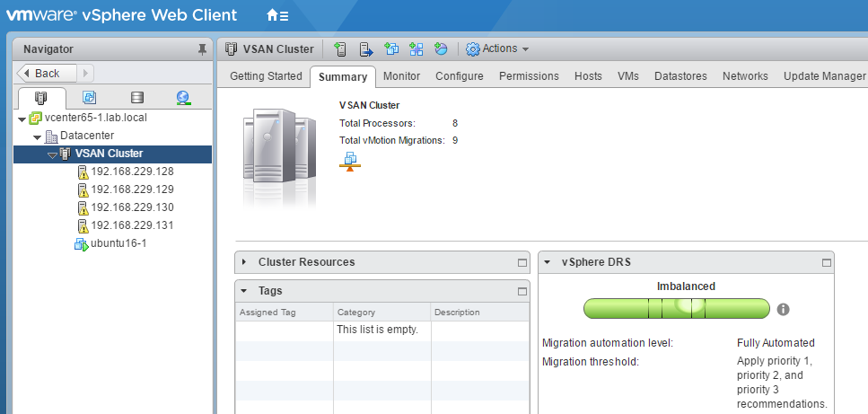Select the Networking inventory tab
Screen dimensions: 868x414
coord(184,98)
